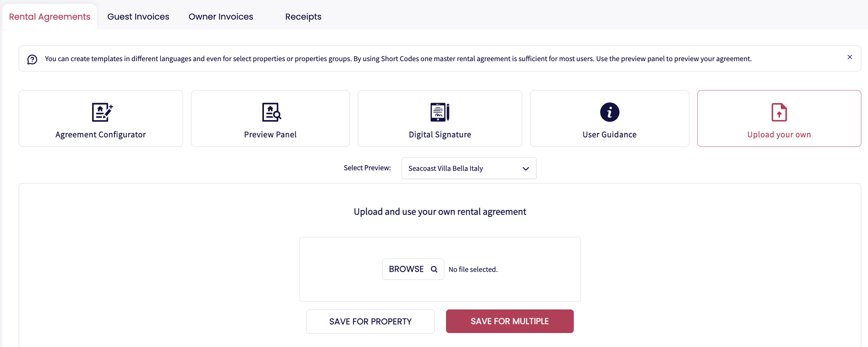
Task: Select the Rental Agreements tab
Action: (50, 17)
